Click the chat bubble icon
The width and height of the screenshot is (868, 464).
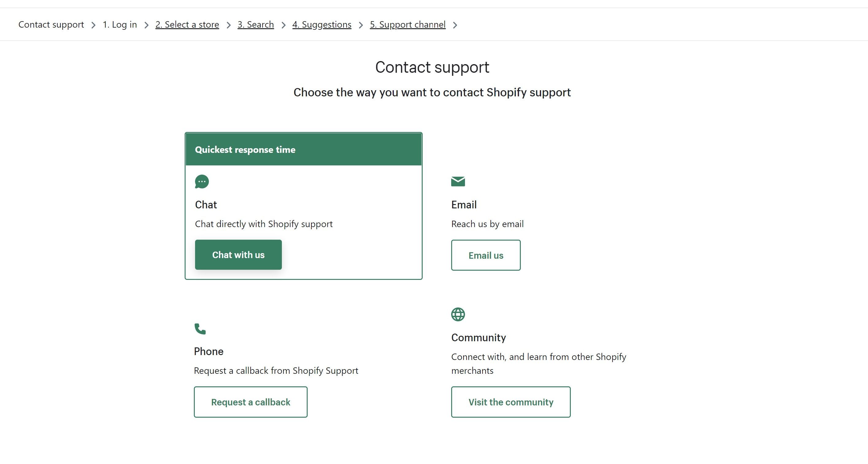coord(202,181)
